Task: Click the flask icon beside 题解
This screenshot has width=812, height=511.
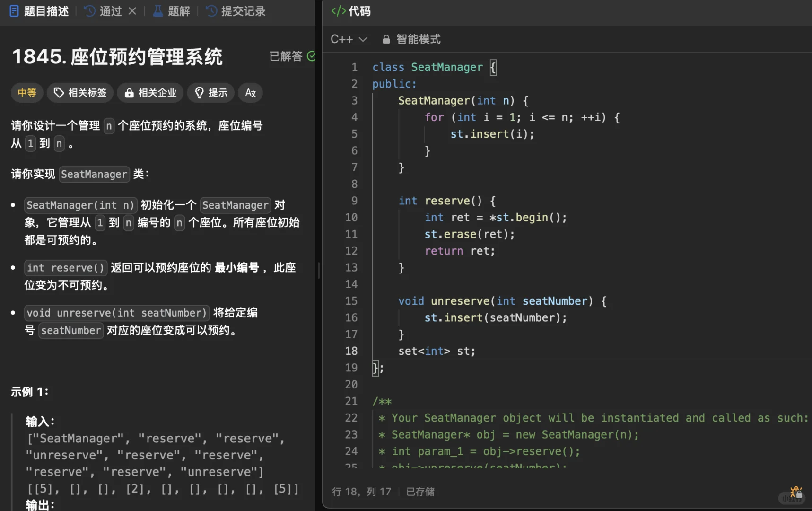Action: [x=158, y=11]
